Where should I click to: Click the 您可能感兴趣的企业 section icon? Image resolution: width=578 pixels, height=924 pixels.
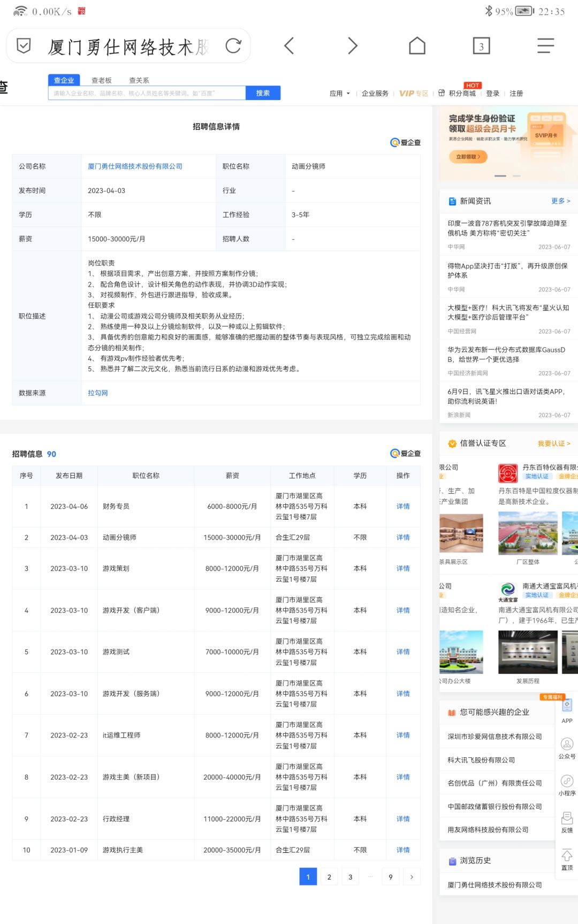click(452, 712)
